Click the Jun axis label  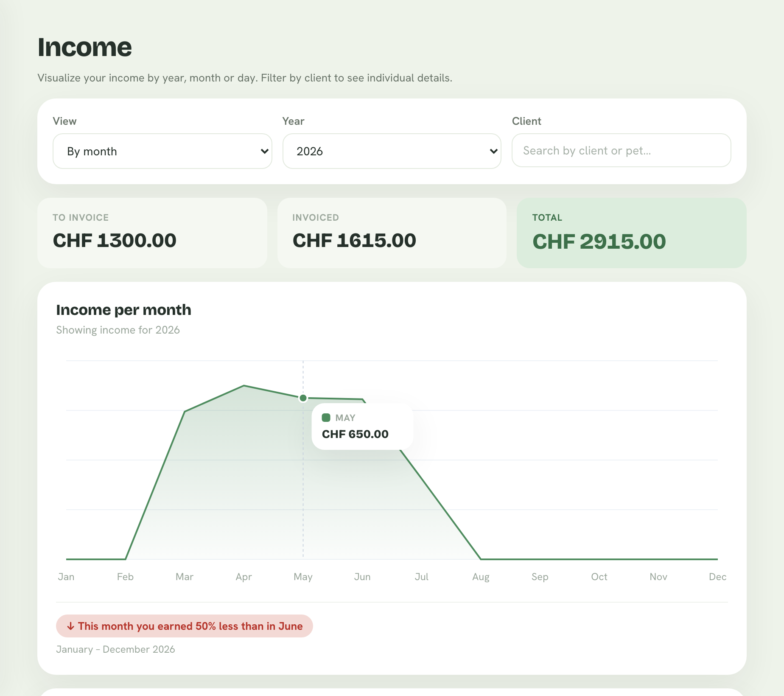tap(362, 577)
